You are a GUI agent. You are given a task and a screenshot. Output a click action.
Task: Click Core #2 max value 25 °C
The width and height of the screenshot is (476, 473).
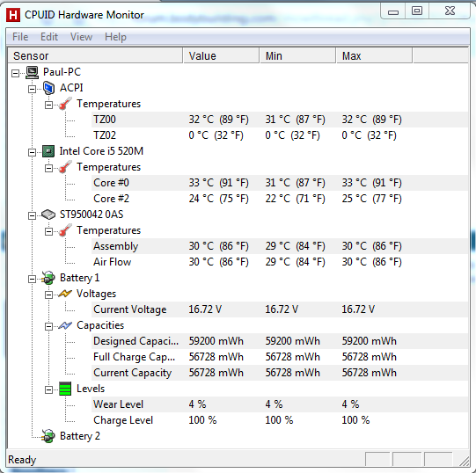[x=371, y=199]
